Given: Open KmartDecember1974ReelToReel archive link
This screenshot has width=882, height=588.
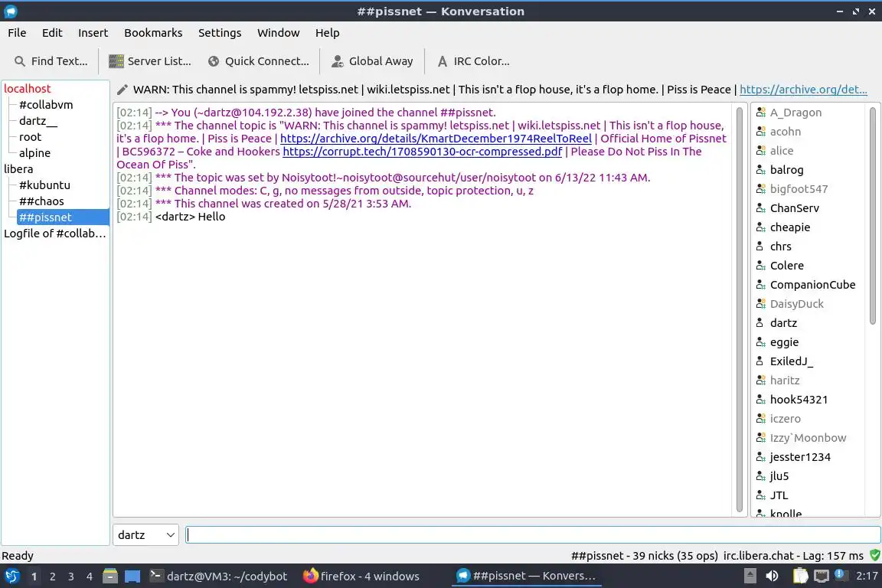Looking at the screenshot, I should click(436, 139).
